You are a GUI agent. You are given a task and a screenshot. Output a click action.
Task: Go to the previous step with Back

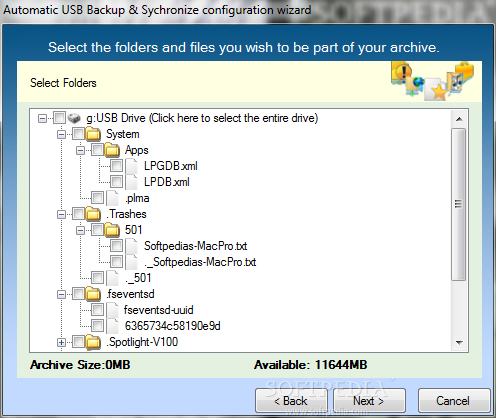pyautogui.click(x=291, y=401)
